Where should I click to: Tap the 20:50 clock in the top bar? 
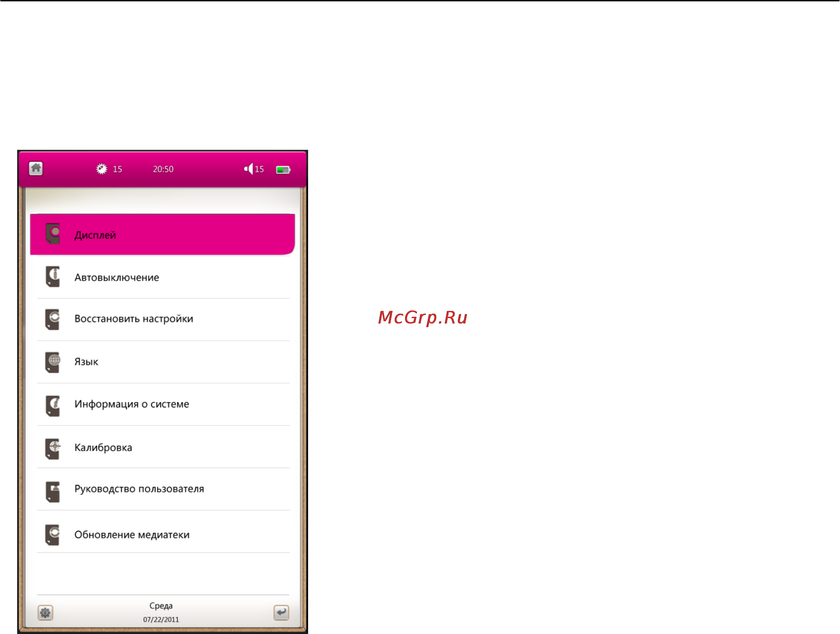163,169
